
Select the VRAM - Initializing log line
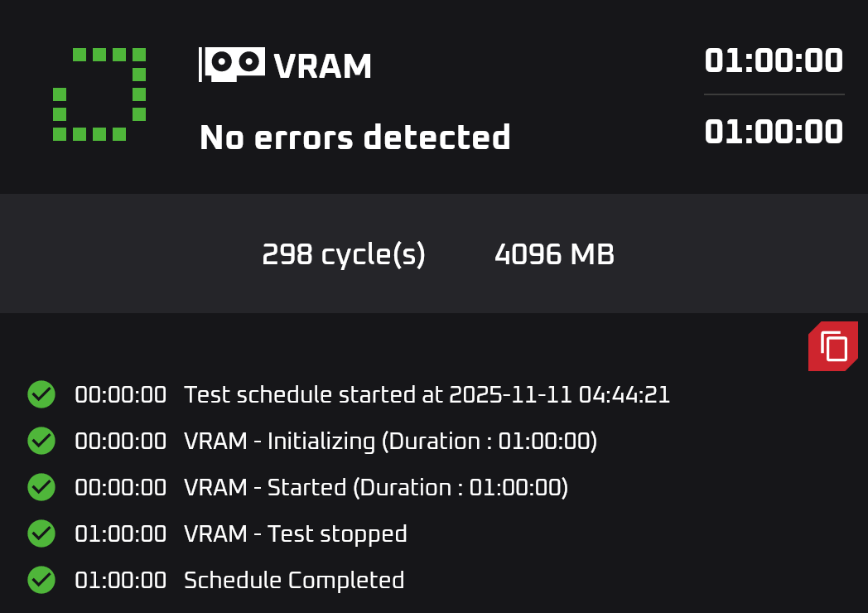(336, 442)
